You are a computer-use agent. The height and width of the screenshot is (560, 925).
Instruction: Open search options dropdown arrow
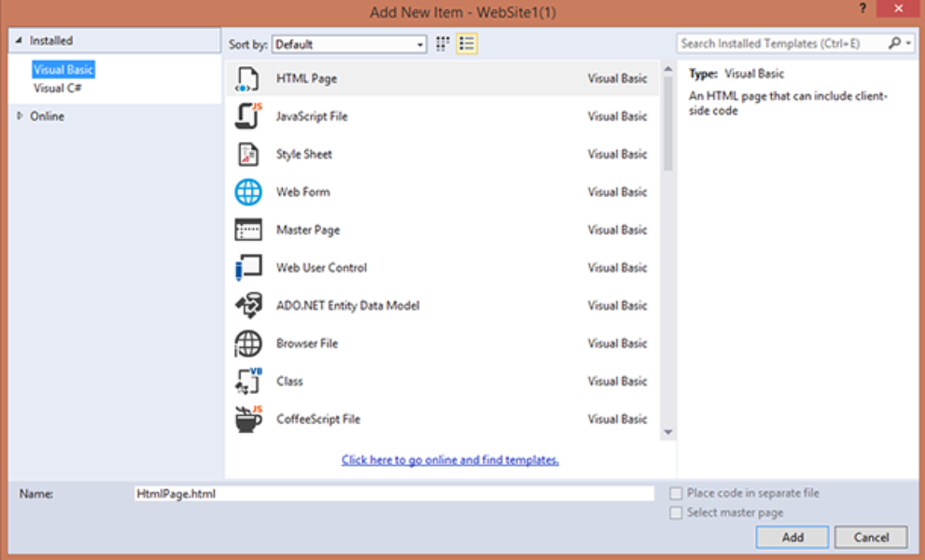pyautogui.click(x=908, y=43)
